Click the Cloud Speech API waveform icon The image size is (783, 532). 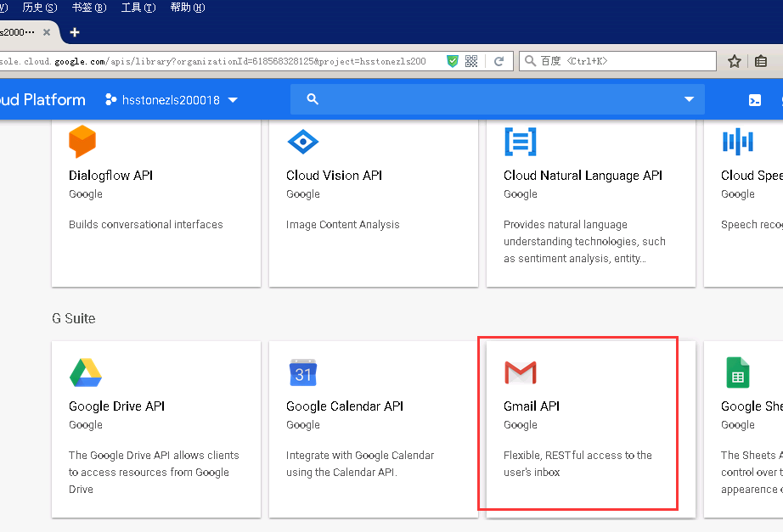click(x=737, y=142)
